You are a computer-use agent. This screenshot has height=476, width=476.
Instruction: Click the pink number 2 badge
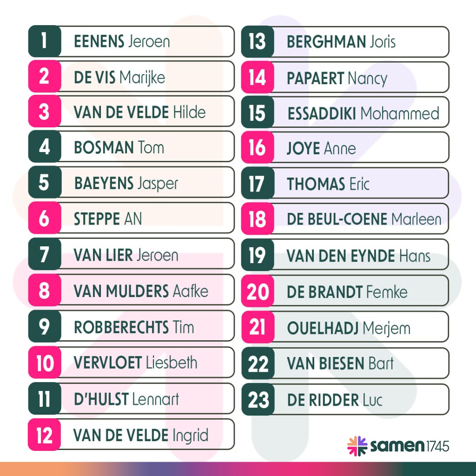pos(44,77)
